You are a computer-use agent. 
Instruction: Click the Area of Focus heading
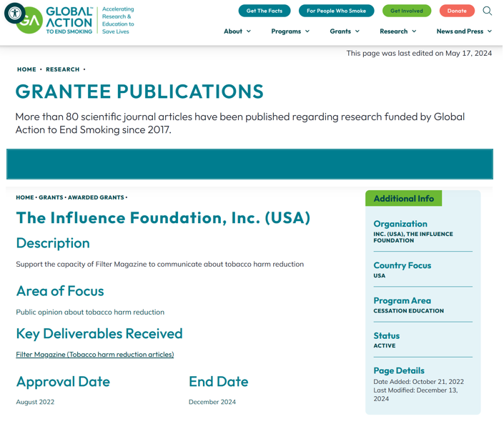[60, 291]
